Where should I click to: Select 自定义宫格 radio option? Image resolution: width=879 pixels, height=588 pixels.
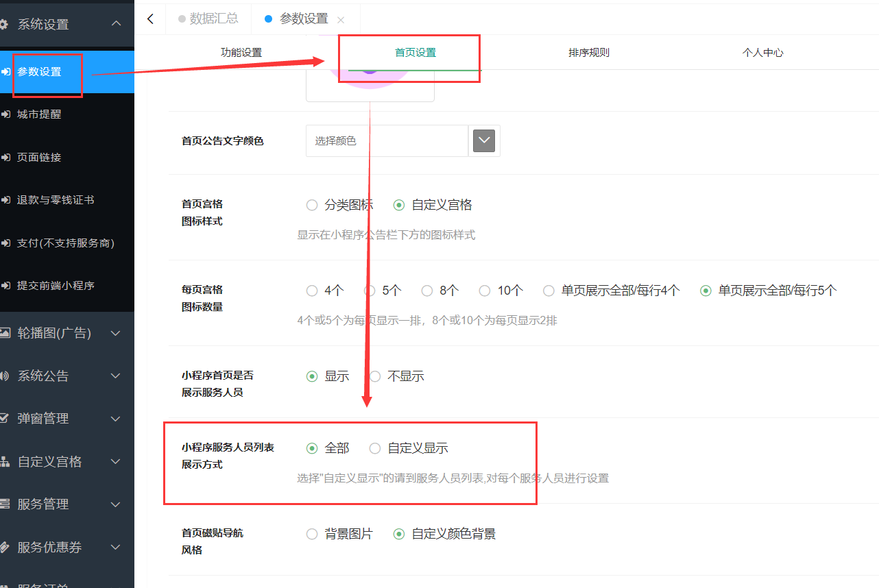[399, 205]
